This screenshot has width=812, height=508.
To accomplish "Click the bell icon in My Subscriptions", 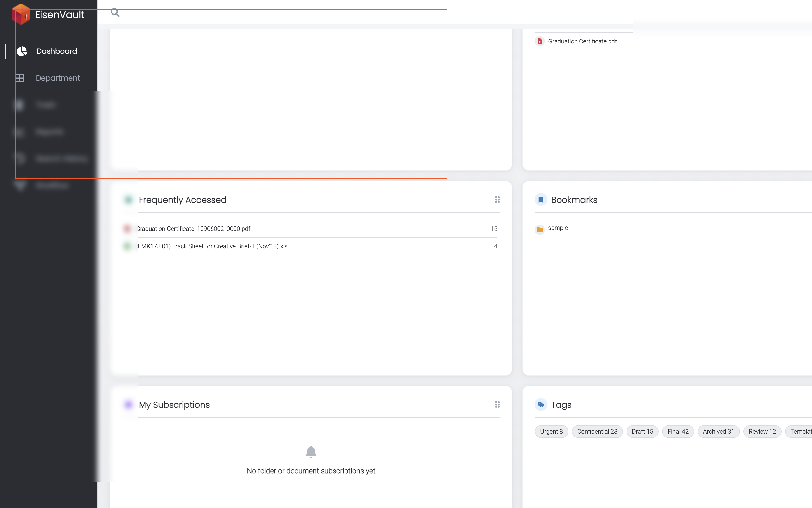I will click(311, 452).
